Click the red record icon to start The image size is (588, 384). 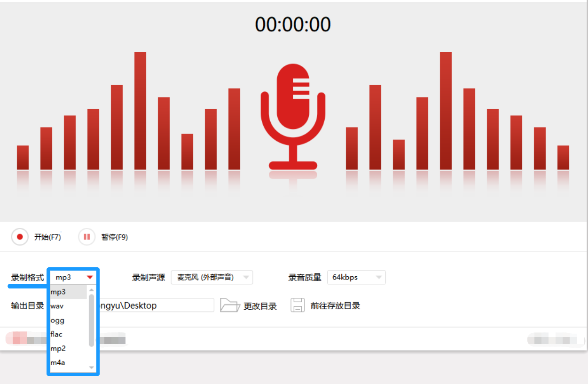tap(19, 237)
